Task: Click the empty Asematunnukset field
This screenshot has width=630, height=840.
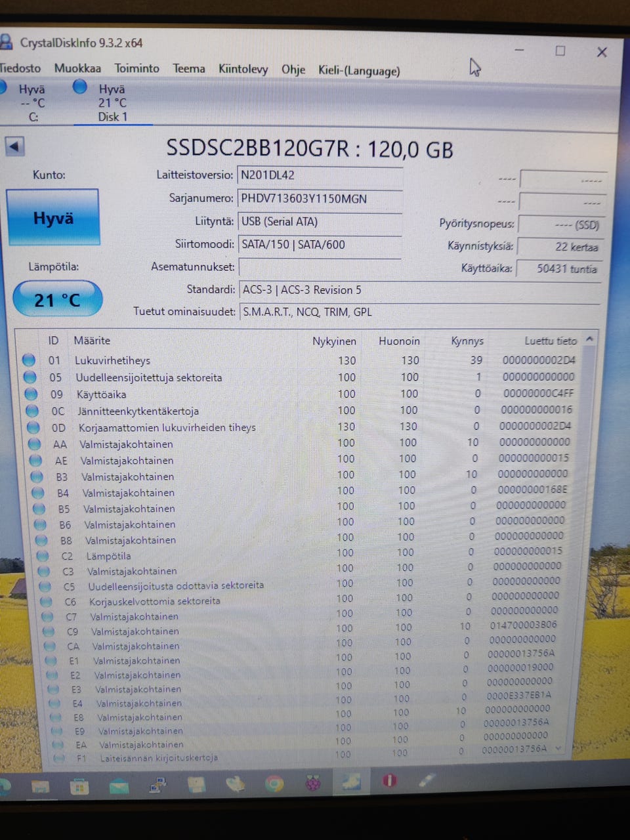Action: click(320, 267)
